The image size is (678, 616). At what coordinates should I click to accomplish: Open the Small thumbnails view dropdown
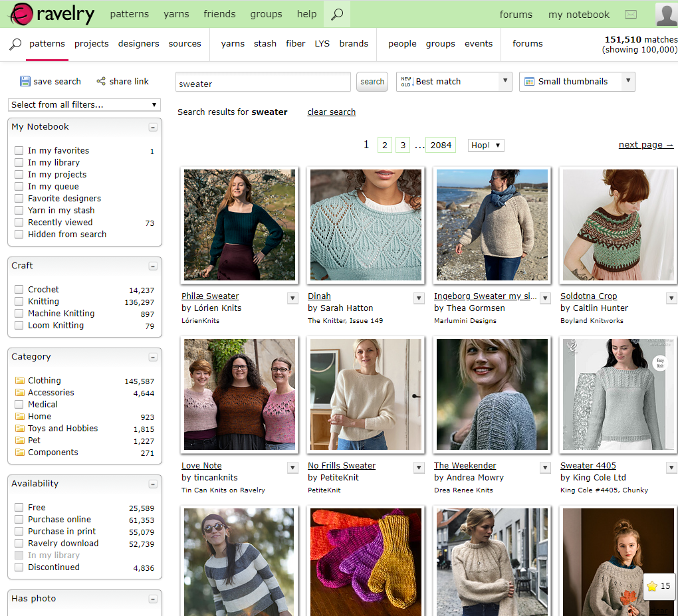577,82
